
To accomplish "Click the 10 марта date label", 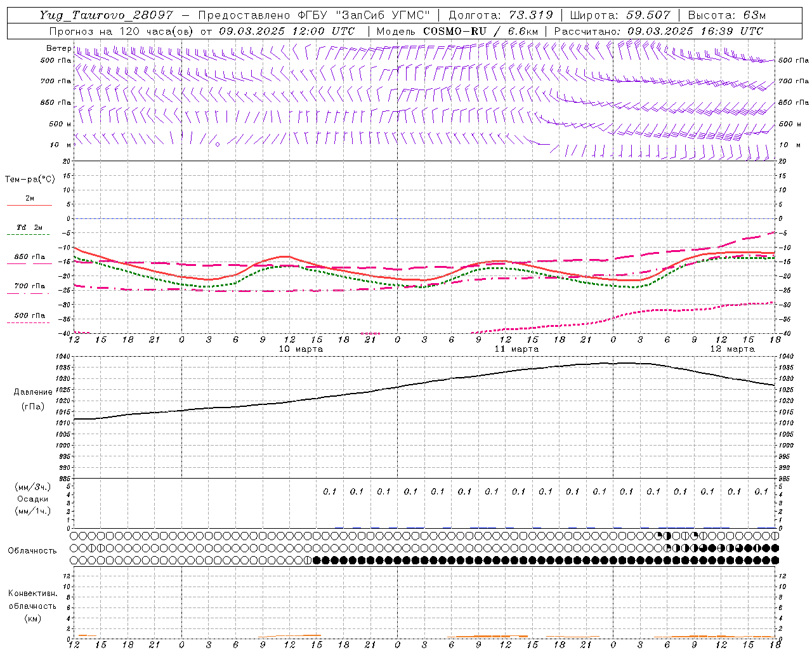I will click(x=301, y=349).
